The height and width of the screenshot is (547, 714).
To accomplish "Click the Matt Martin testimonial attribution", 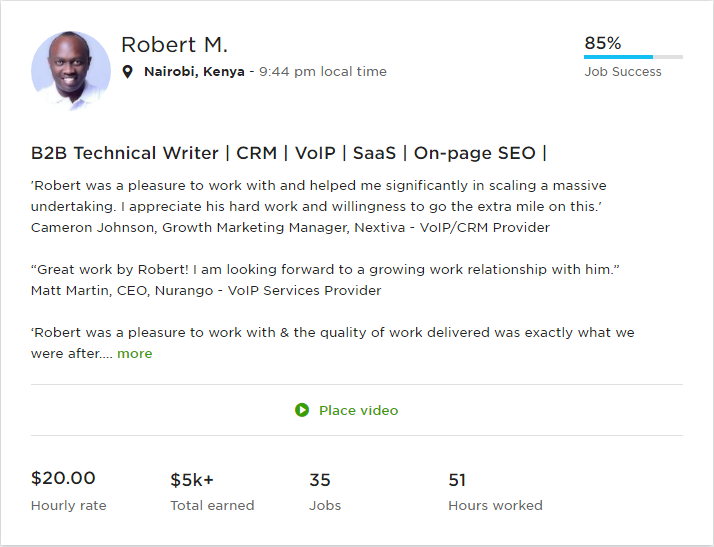I will (x=206, y=290).
